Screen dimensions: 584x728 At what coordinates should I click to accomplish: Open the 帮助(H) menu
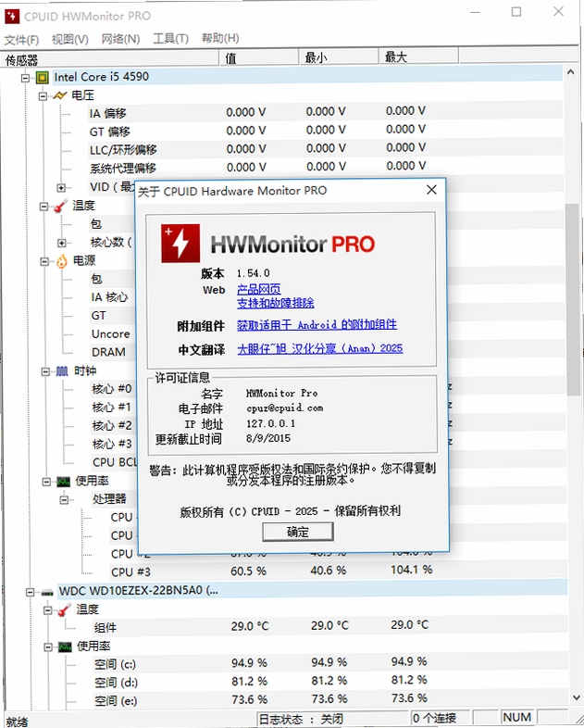(x=220, y=38)
